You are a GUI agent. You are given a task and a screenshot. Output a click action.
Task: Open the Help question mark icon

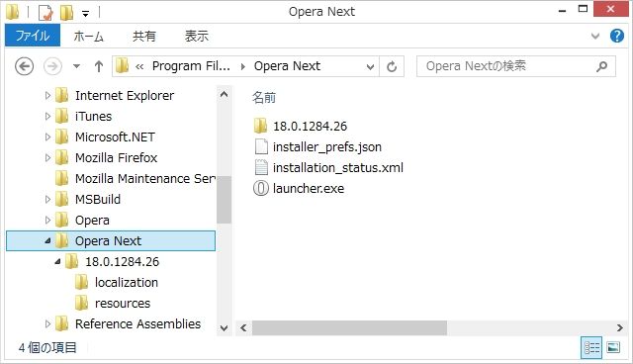[x=617, y=36]
